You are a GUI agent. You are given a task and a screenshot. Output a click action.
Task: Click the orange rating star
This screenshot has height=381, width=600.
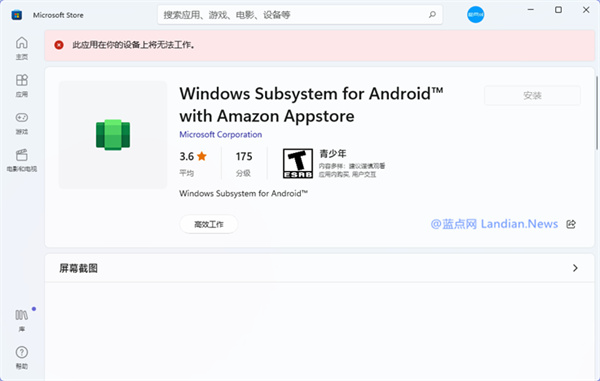202,156
